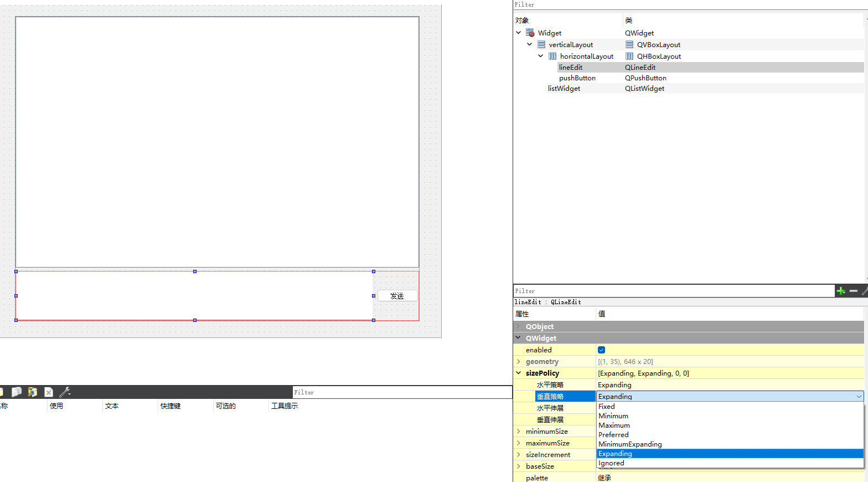Image resolution: width=868 pixels, height=482 pixels.
Task: Expand the geometry property row
Action: [519, 361]
